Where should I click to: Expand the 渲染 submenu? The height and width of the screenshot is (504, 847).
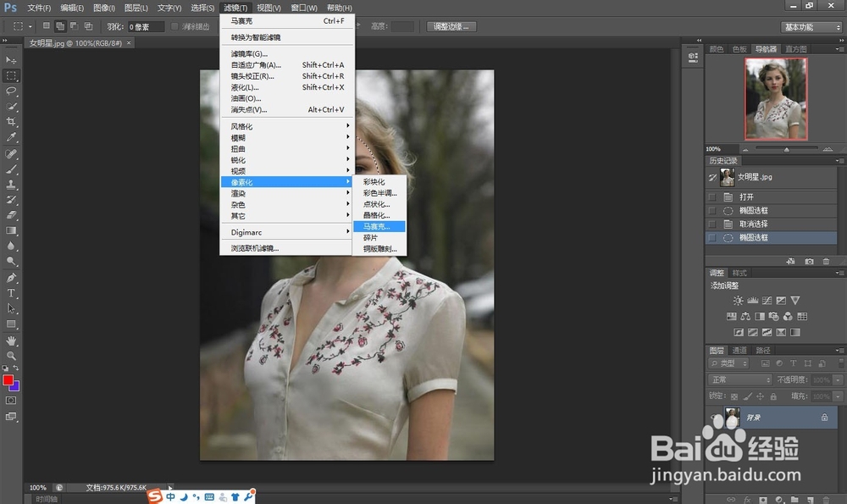287,193
